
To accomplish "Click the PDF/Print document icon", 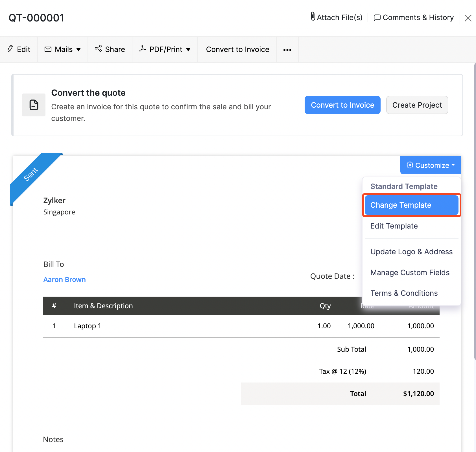I will (x=143, y=49).
